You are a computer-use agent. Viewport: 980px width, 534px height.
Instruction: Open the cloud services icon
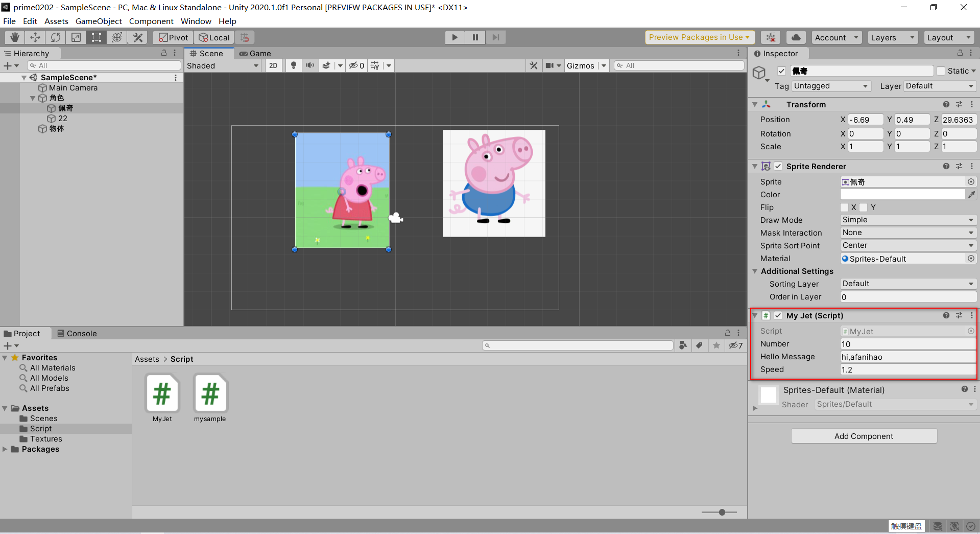pyautogui.click(x=796, y=37)
